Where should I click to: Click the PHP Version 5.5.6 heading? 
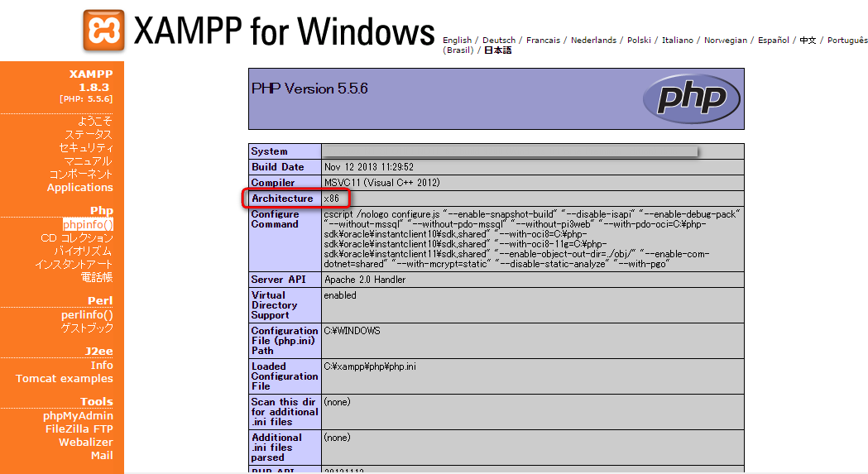click(x=309, y=89)
